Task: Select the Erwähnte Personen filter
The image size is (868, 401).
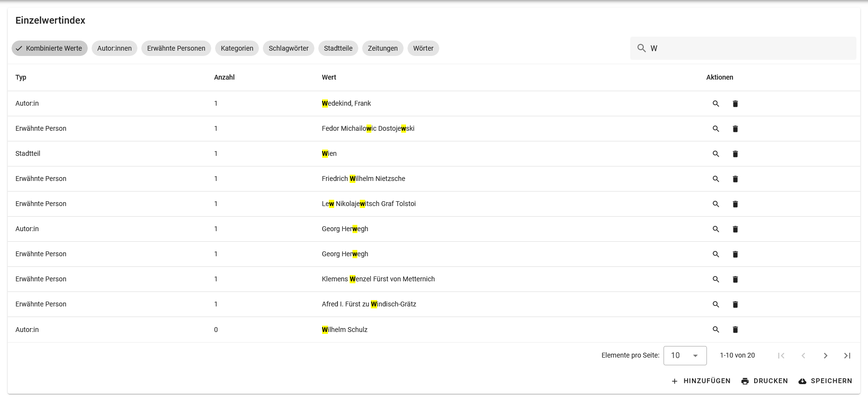Action: click(x=176, y=48)
